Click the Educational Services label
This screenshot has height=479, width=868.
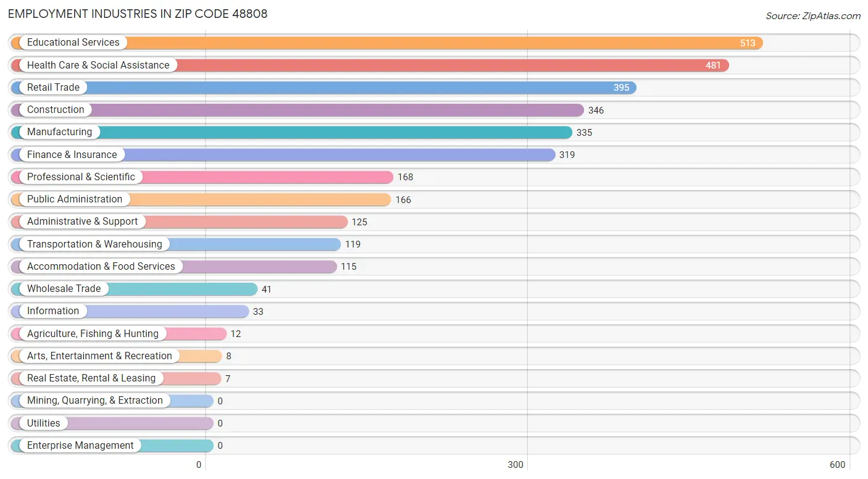click(73, 43)
